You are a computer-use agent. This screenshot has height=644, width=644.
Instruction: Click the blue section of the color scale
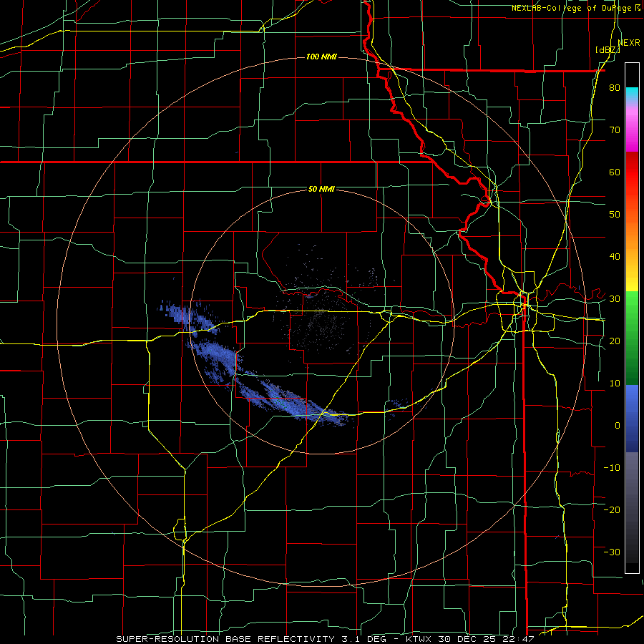[632, 418]
